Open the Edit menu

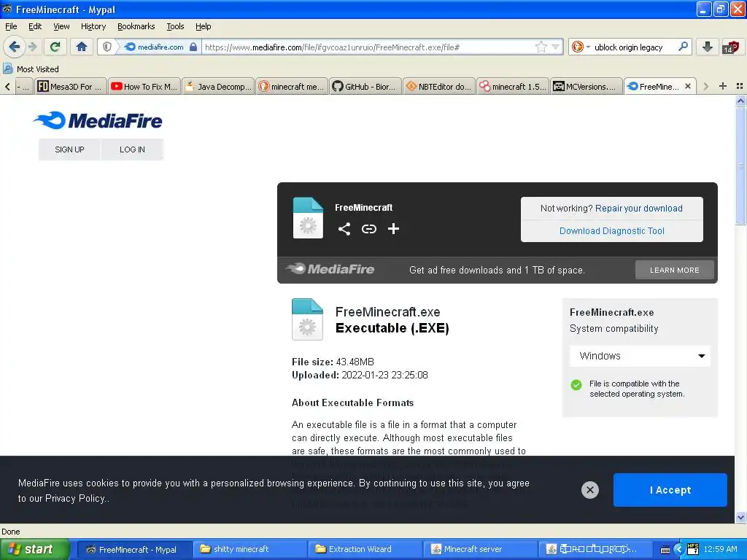click(35, 26)
